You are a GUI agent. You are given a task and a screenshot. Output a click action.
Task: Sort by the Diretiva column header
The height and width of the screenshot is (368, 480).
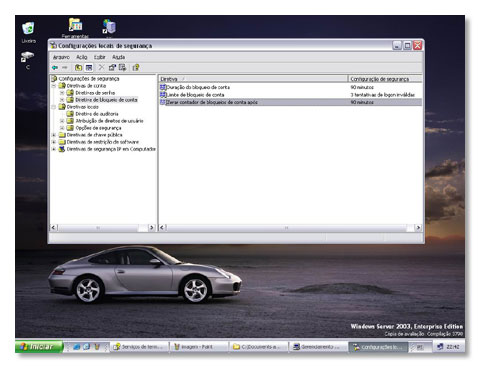253,79
